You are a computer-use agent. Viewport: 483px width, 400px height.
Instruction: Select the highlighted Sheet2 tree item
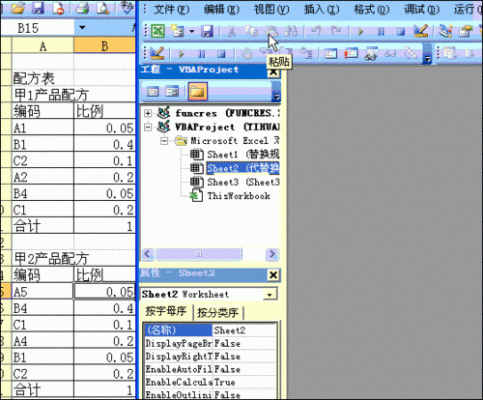(234, 168)
